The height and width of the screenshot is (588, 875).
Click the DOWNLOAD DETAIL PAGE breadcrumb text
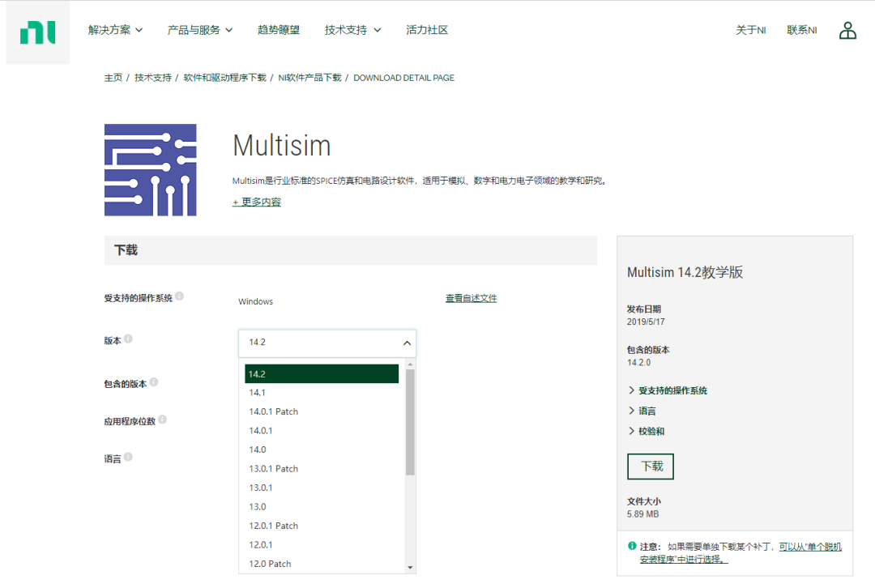pos(404,78)
